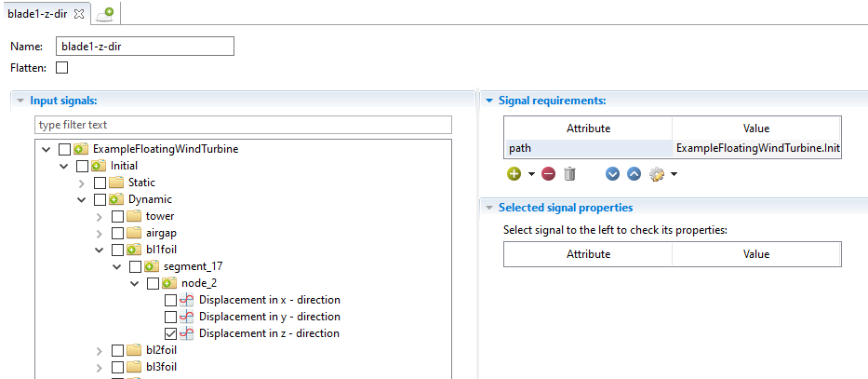Move requirement down with the down-arrow icon
Image resolution: width=868 pixels, height=379 pixels.
[x=612, y=174]
